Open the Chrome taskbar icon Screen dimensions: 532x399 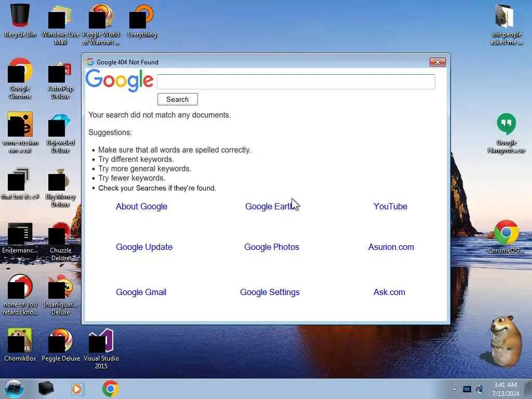110,389
